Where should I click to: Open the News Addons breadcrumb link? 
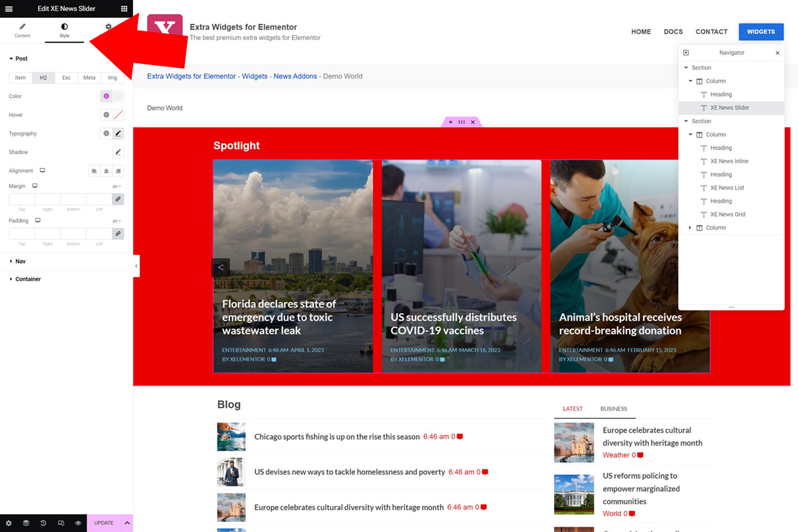point(295,76)
